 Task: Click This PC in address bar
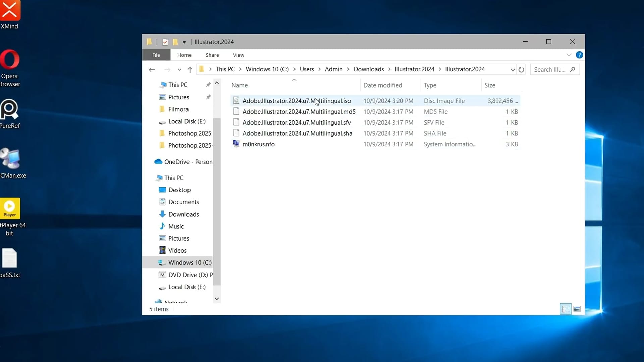click(225, 69)
